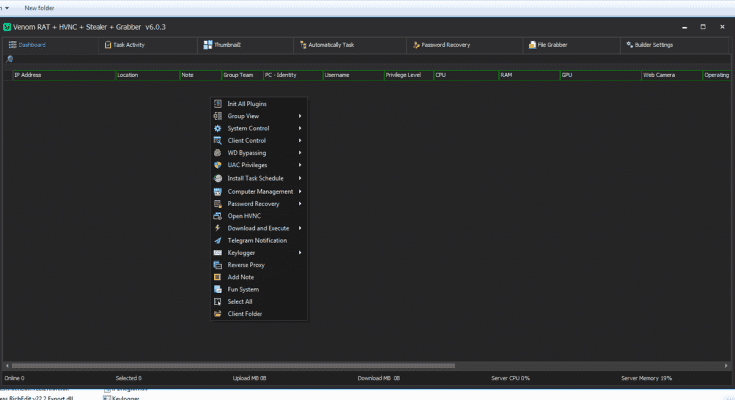Expand the System Control submenu arrow
The height and width of the screenshot is (400, 735).
[300, 128]
